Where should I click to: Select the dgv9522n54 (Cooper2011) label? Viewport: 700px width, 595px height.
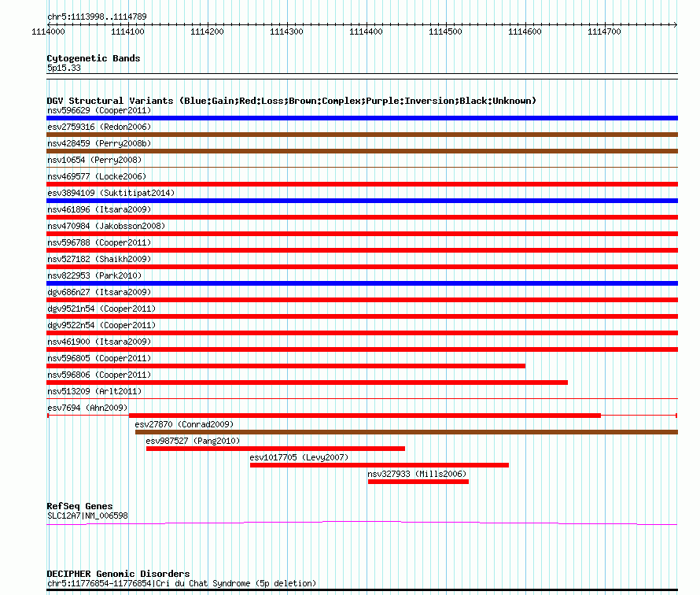click(101, 325)
